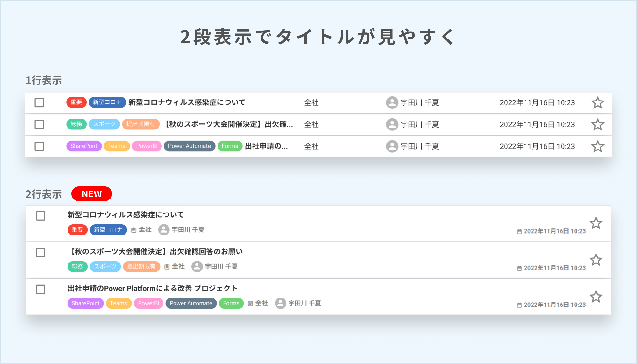Click the date in the 2行表示 出欠確認回答のお願い row
Screen dimensions: 637x364
555,268
